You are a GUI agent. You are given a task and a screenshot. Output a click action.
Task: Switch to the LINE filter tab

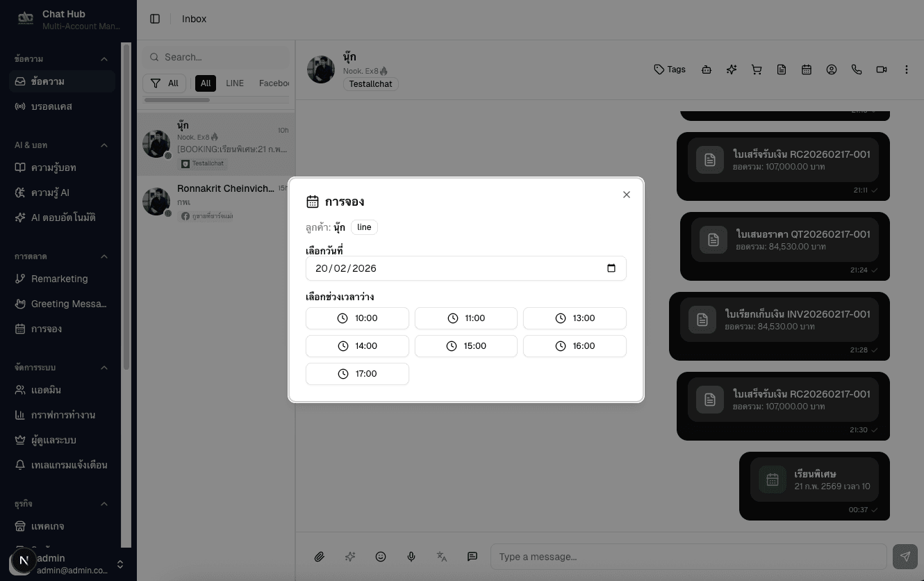(x=235, y=83)
